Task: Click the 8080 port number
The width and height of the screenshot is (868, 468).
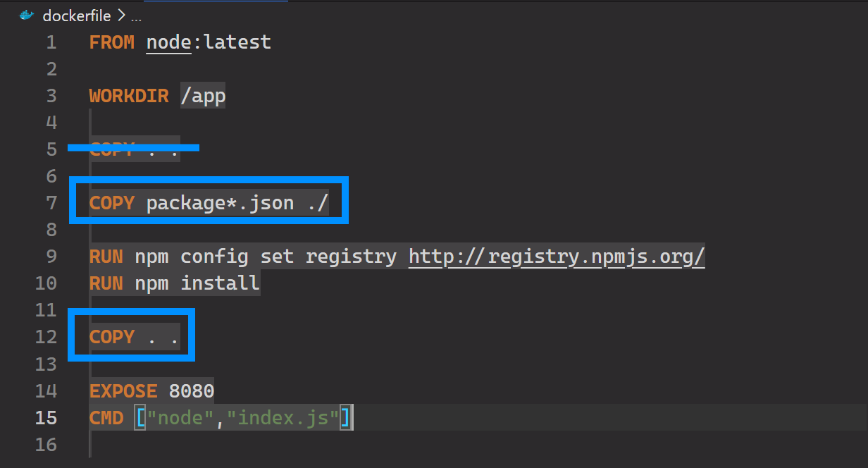Action: (x=192, y=390)
